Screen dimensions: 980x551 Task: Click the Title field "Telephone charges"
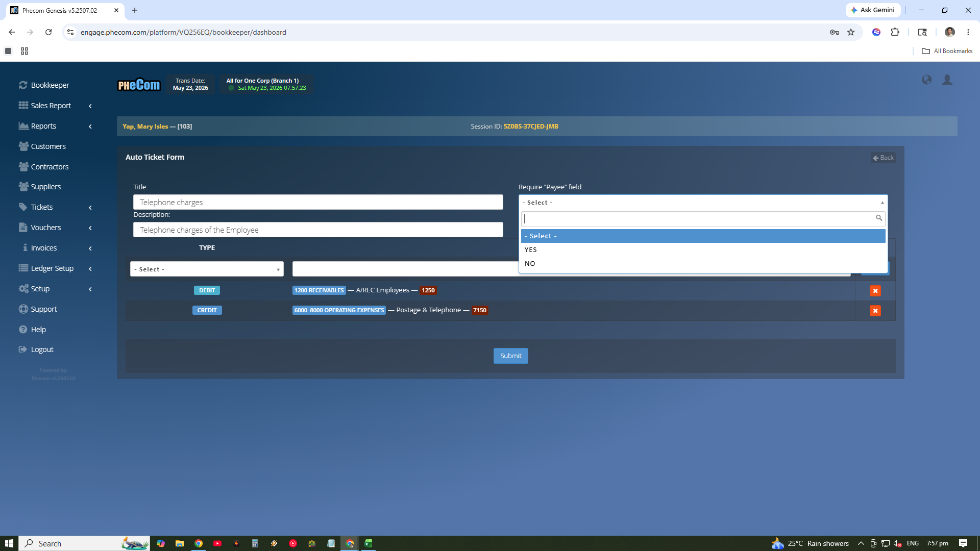click(318, 202)
